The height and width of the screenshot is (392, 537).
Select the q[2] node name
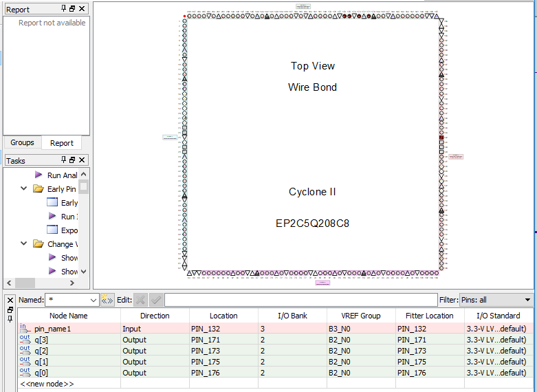pos(41,351)
